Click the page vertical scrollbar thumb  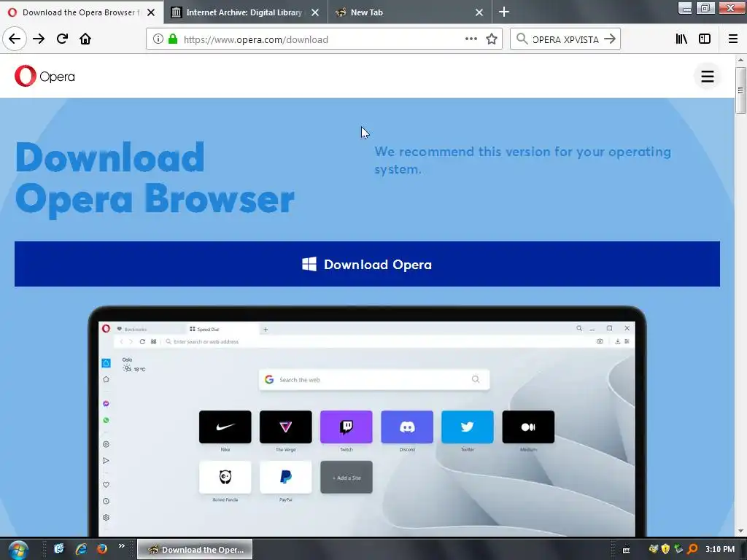pyautogui.click(x=740, y=90)
